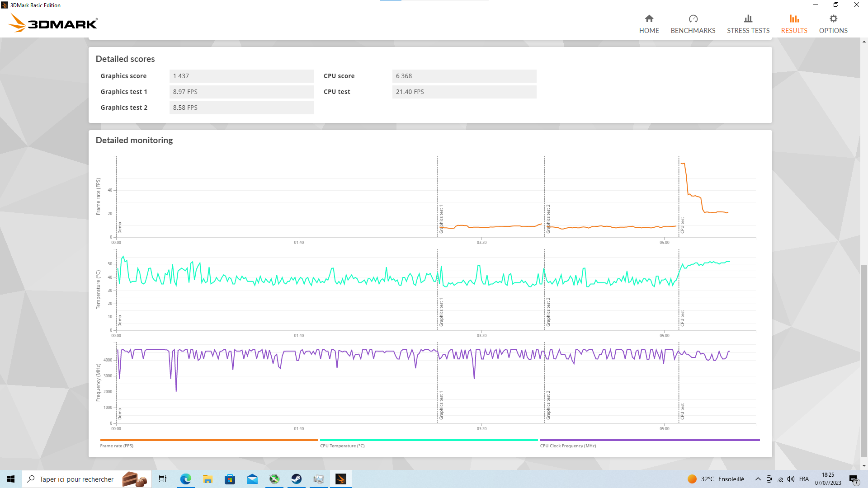Go to Benchmarks page
The width and height of the screenshot is (868, 488).
point(693,24)
